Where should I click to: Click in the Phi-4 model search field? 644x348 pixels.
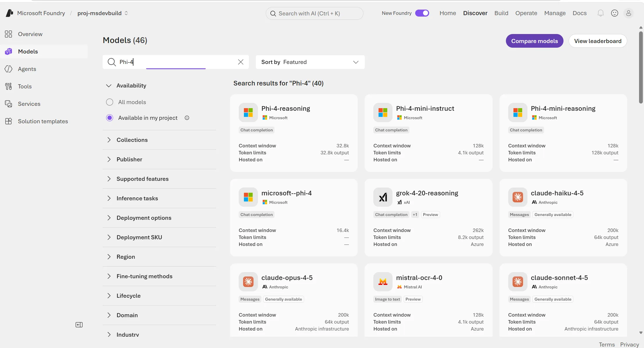tap(176, 62)
